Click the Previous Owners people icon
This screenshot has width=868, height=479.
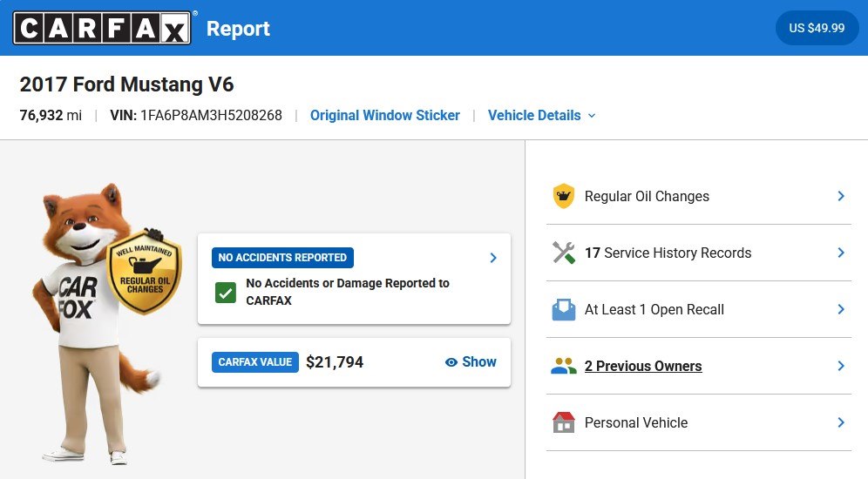(x=564, y=366)
